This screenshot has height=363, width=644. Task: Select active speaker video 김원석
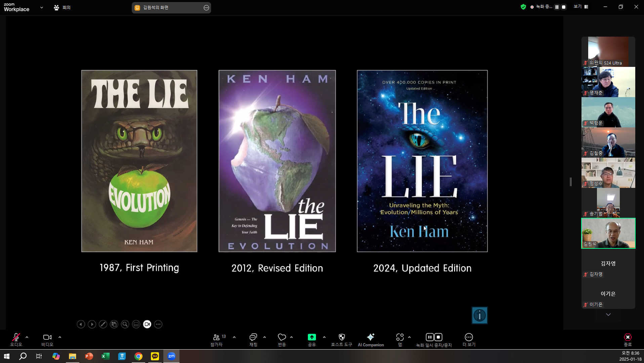click(x=608, y=233)
